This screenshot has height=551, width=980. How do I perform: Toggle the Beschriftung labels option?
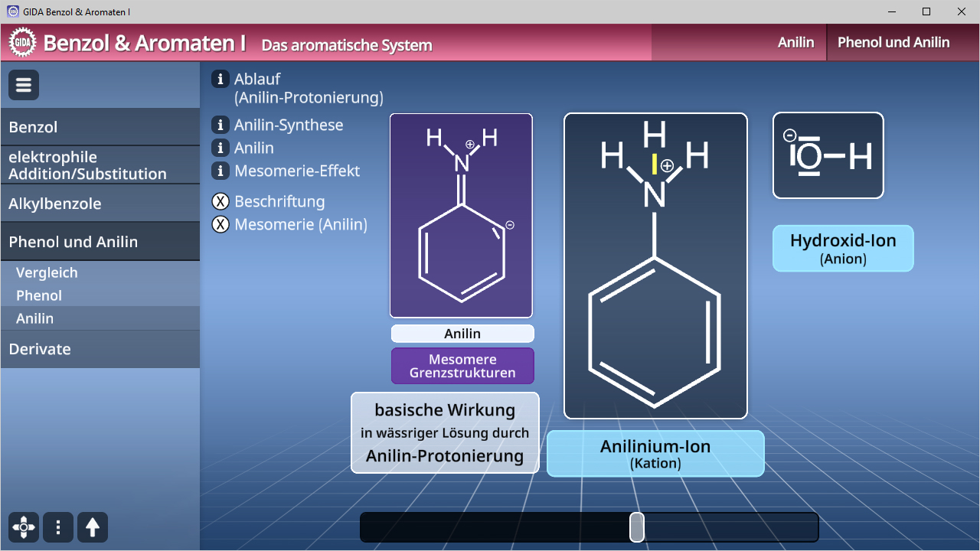coord(220,201)
